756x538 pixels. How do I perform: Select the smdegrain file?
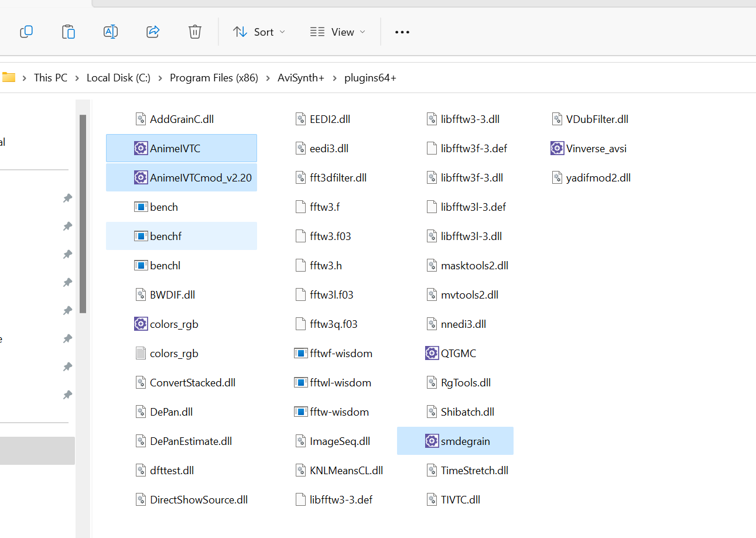pyautogui.click(x=465, y=441)
